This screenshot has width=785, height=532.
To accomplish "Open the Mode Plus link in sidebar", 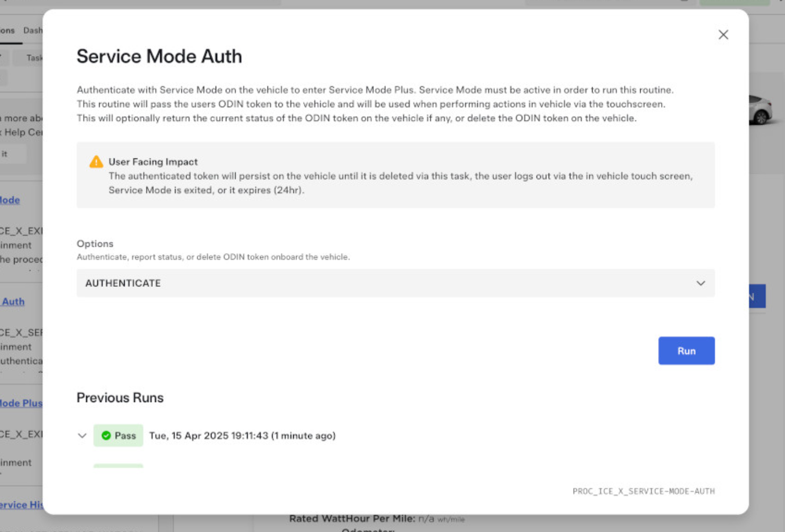I will coord(21,403).
